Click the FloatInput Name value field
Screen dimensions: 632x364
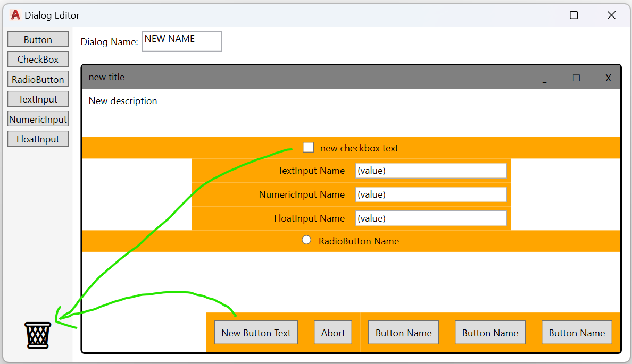[431, 218]
